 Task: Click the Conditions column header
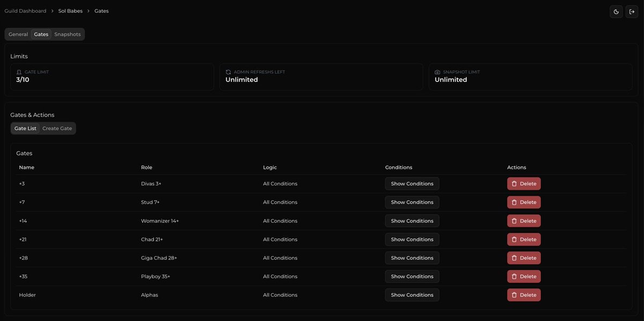pos(399,167)
